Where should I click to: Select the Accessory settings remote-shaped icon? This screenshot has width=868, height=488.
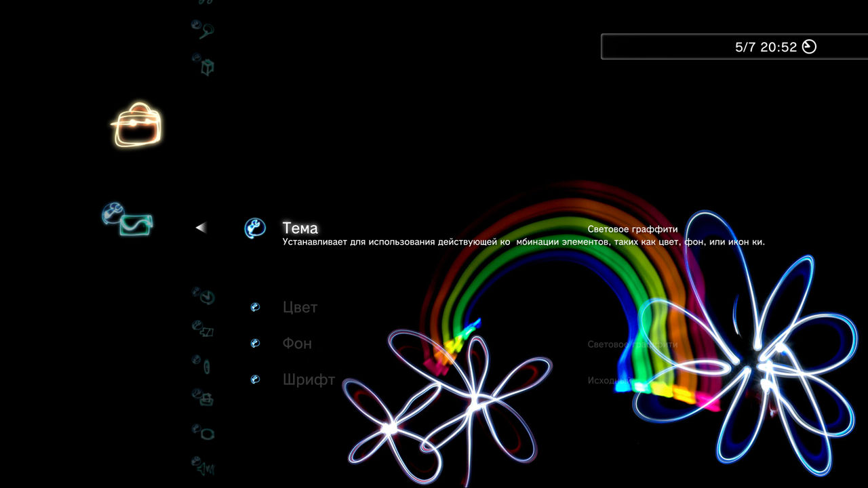pyautogui.click(x=202, y=364)
